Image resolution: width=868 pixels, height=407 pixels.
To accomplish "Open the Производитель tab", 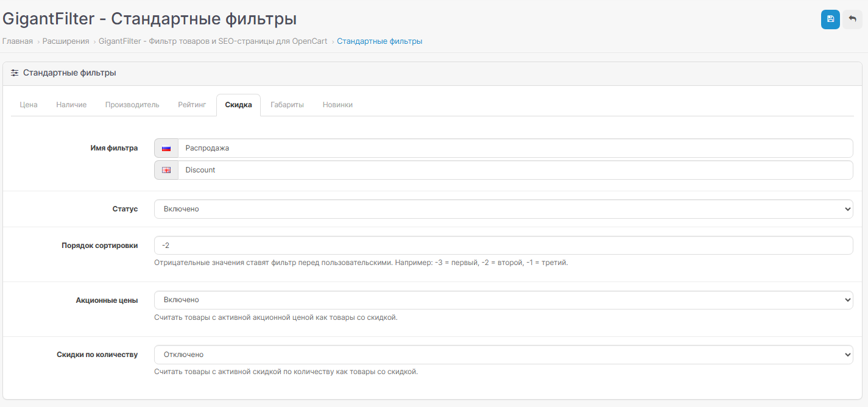I will [x=132, y=105].
